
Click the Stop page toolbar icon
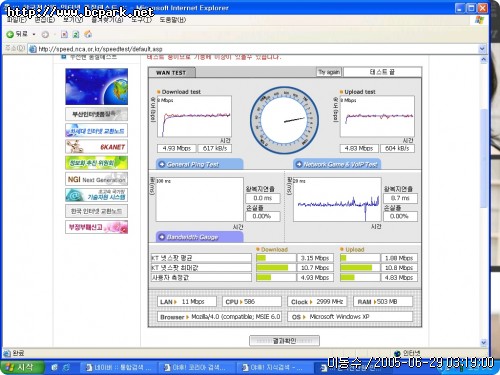pos(64,34)
